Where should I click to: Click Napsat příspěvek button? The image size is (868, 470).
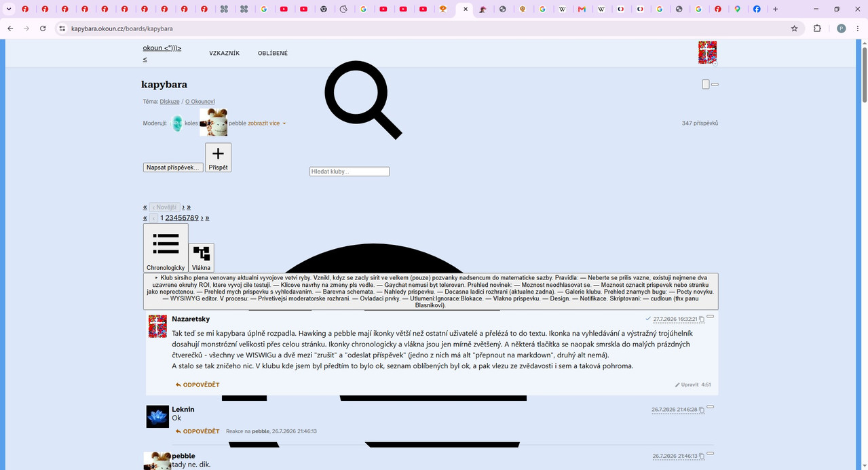click(x=173, y=168)
